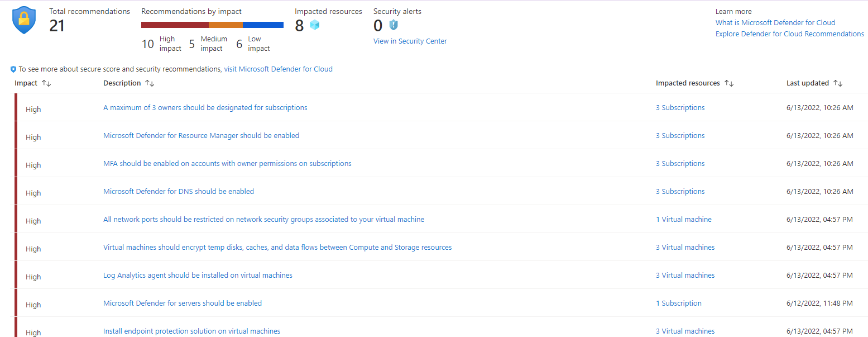Click the Impacted resources column header
Image resolution: width=868 pixels, height=337 pixels.
688,83
